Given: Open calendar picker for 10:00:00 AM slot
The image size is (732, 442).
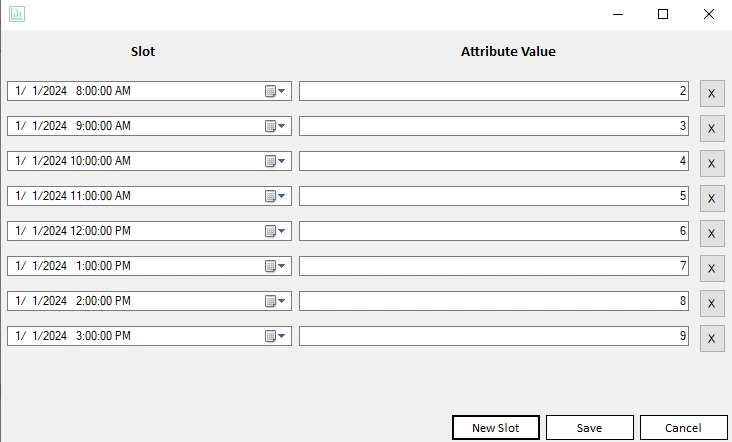Looking at the screenshot, I should click(275, 161).
